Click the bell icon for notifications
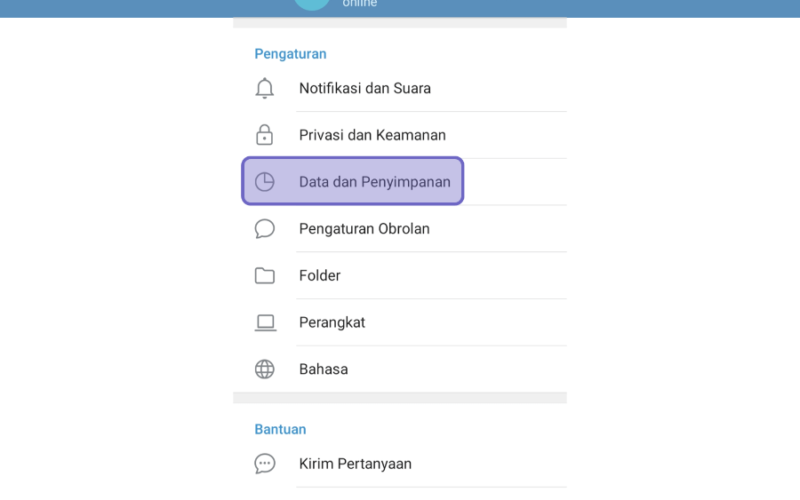 coord(264,88)
